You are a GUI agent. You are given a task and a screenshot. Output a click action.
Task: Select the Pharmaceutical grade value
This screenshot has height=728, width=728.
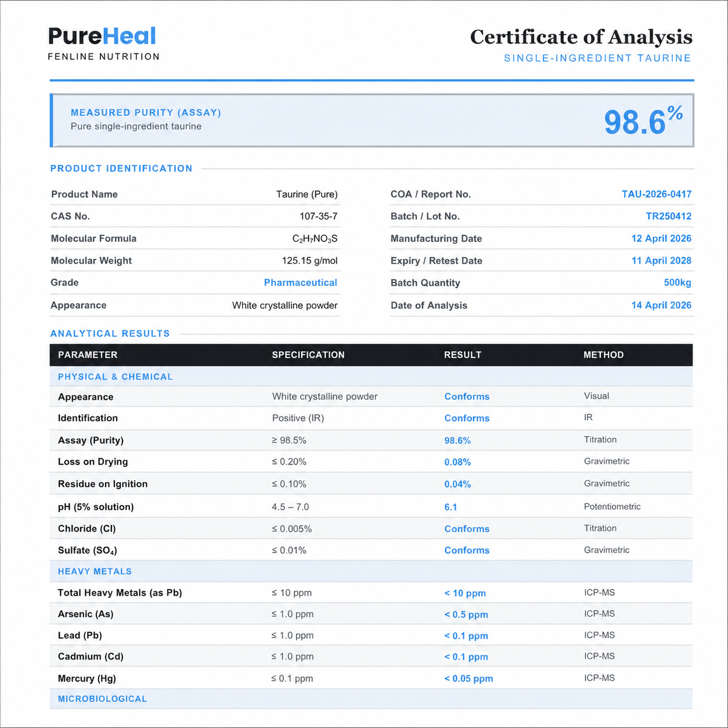[300, 283]
